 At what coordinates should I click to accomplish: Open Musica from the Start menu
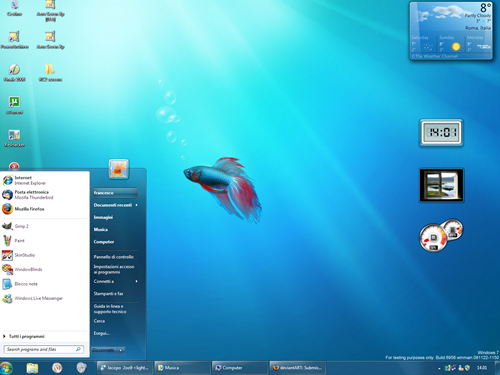click(x=101, y=229)
